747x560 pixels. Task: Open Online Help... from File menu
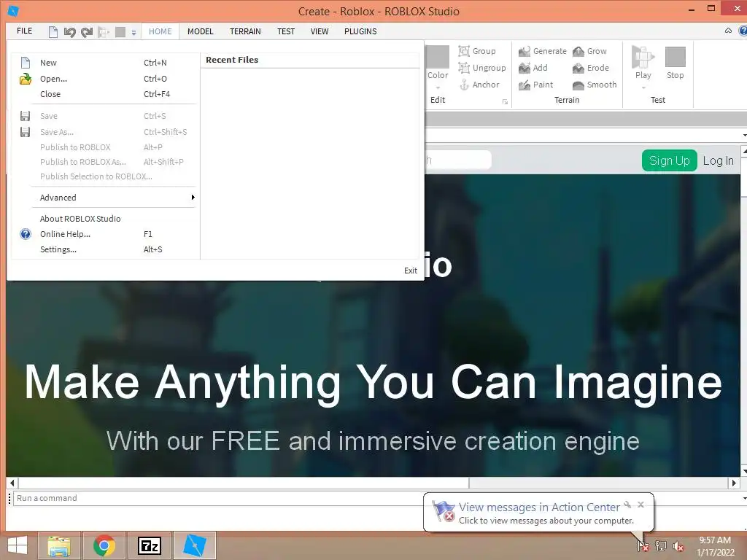pyautogui.click(x=105, y=234)
